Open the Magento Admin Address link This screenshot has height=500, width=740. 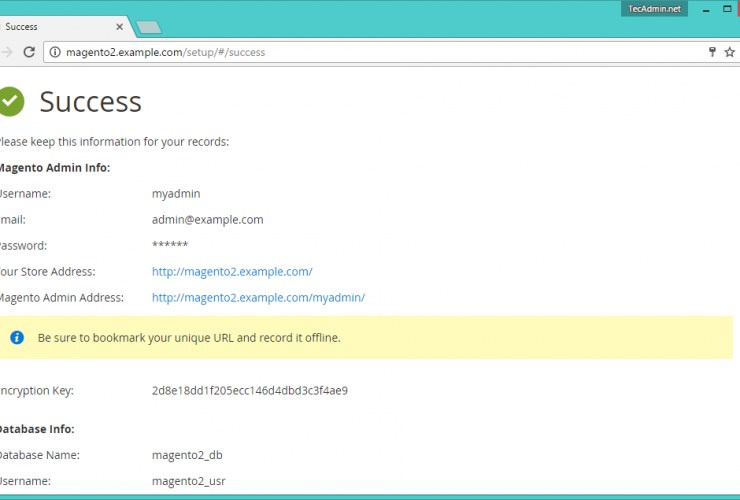[258, 298]
